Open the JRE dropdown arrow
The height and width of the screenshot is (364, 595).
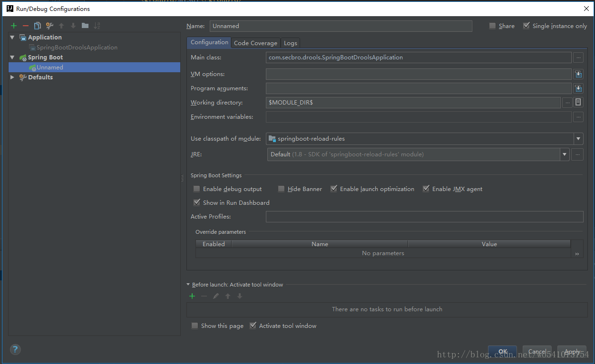tap(564, 154)
